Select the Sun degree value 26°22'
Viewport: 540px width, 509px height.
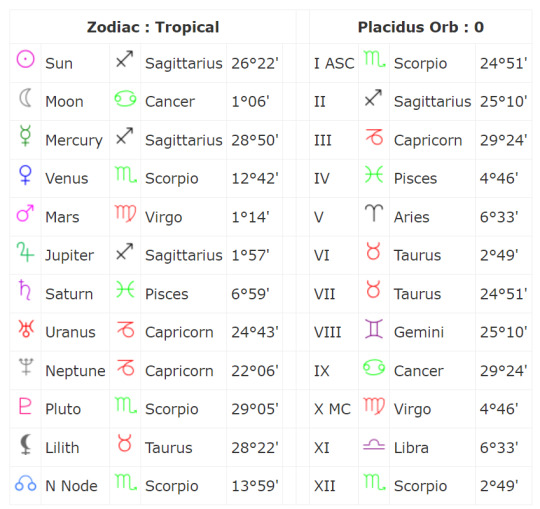[x=255, y=63]
